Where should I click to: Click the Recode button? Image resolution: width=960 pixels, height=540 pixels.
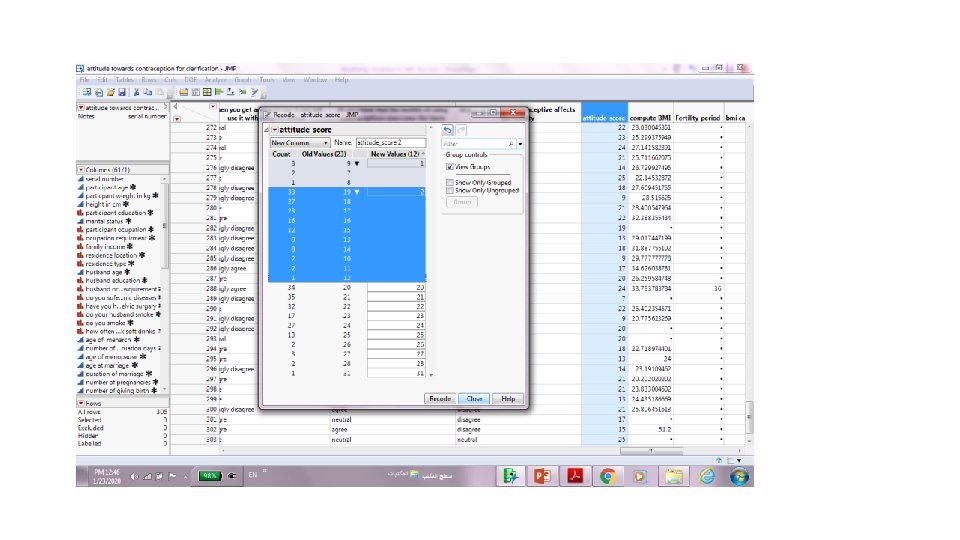440,399
